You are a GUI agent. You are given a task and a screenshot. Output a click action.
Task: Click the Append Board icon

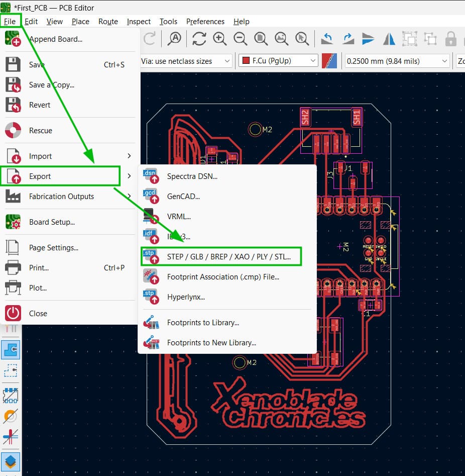(13, 39)
